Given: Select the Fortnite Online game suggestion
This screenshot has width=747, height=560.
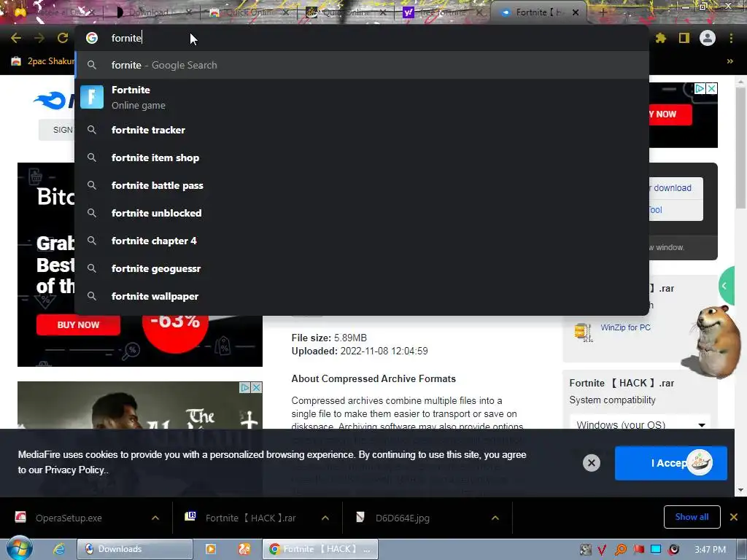Looking at the screenshot, I should 362,97.
